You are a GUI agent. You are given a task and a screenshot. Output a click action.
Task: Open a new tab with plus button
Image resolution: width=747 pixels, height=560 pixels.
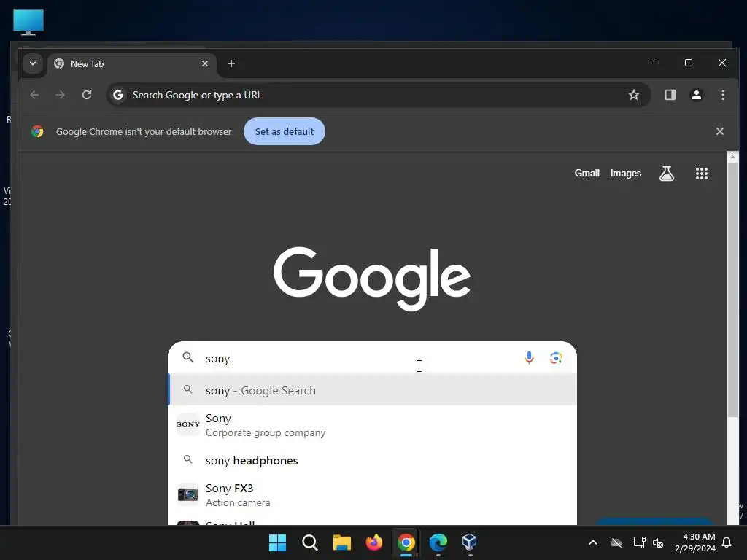(x=231, y=63)
